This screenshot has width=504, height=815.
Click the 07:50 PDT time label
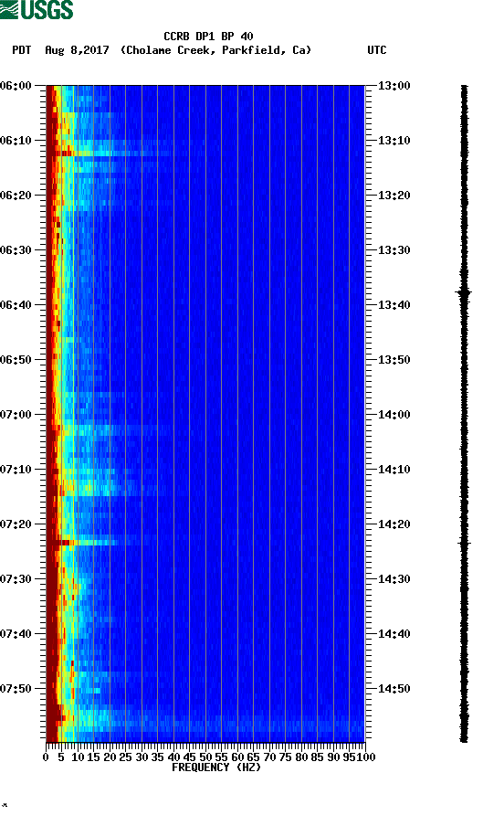16,689
